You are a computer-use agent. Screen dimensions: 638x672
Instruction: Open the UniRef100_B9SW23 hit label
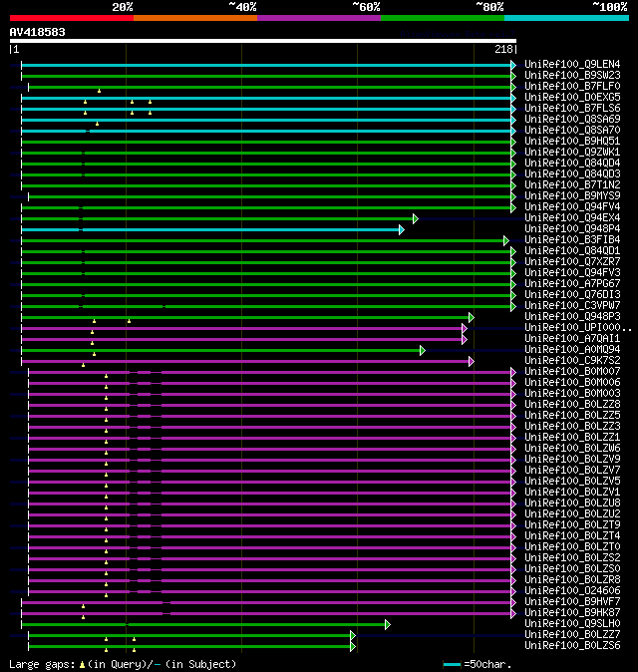pyautogui.click(x=572, y=76)
